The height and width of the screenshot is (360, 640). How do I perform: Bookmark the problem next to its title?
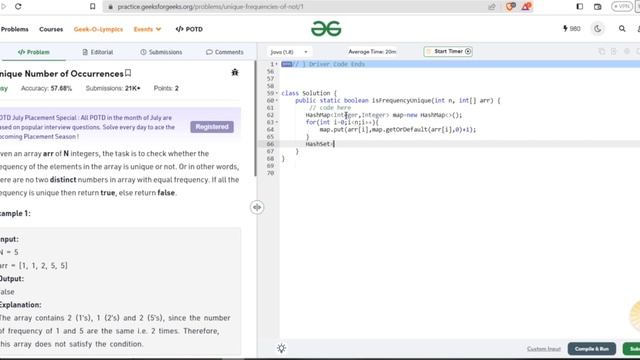pyautogui.click(x=128, y=73)
